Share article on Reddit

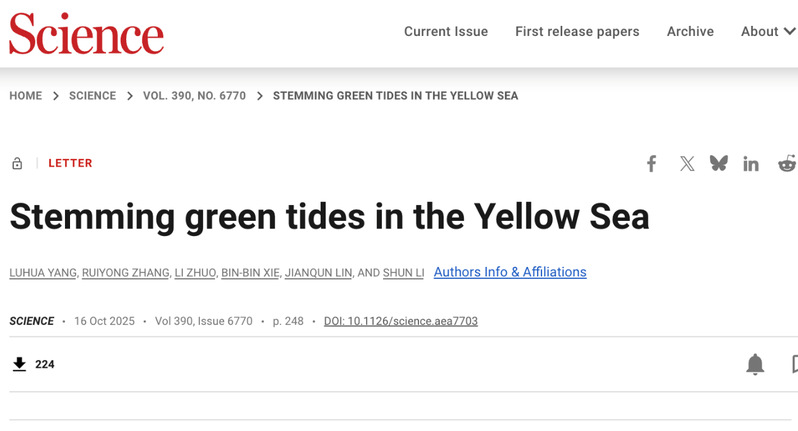(x=787, y=163)
